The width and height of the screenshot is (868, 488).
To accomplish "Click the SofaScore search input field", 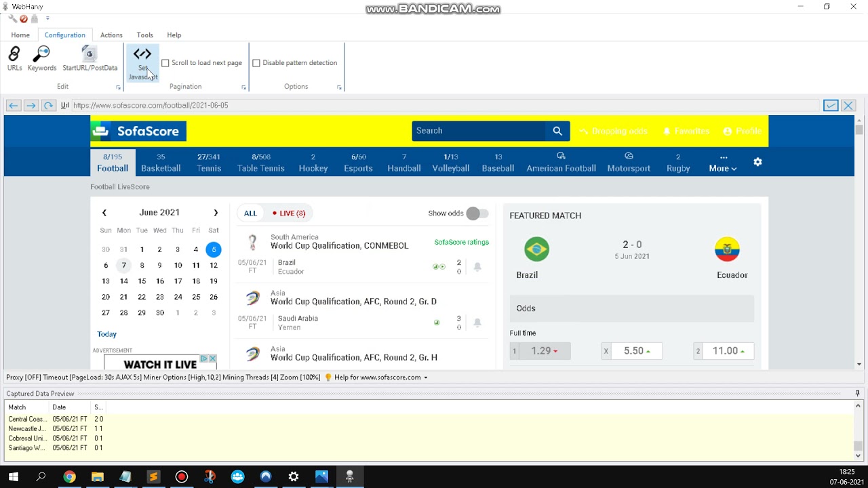I will (479, 131).
